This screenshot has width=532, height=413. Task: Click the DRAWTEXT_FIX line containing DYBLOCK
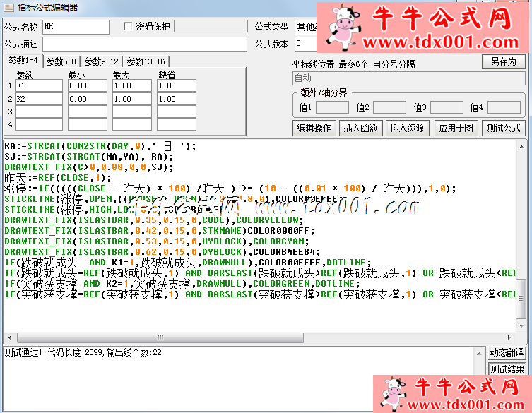click(162, 251)
